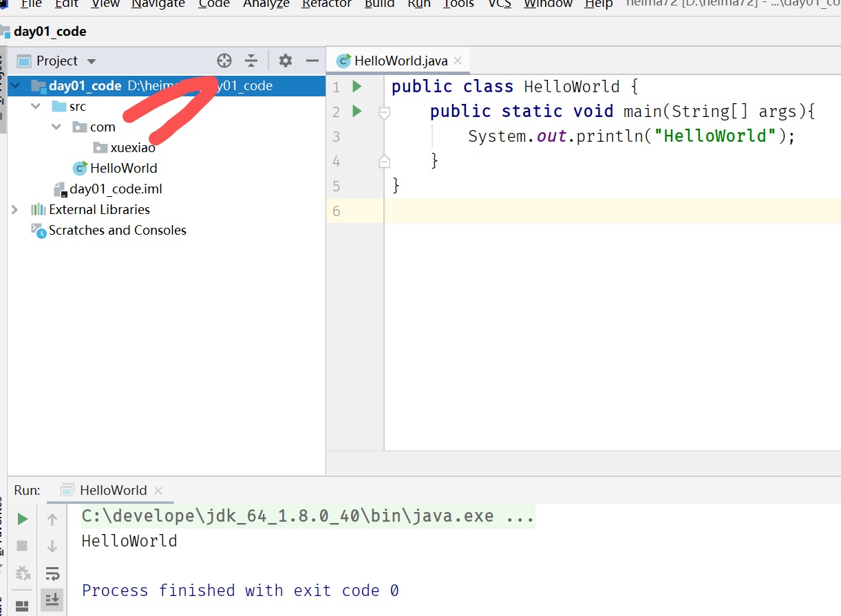The width and height of the screenshot is (841, 616).
Task: Collapse all using the Project panel toolbar icon
Action: [x=251, y=61]
